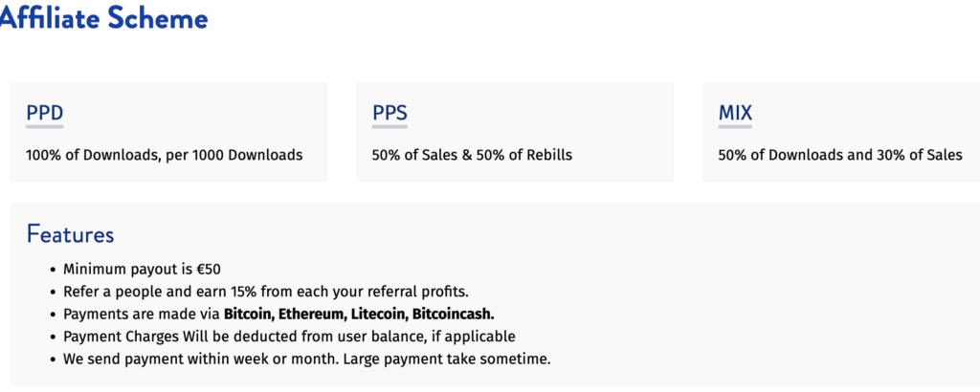Image resolution: width=980 pixels, height=392 pixels.
Task: Select the MIX card title
Action: point(735,113)
